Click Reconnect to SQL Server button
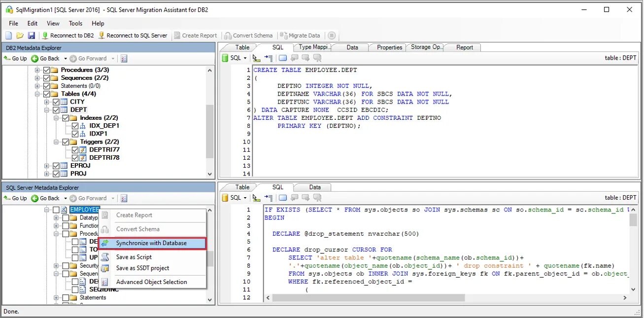The width and height of the screenshot is (644, 318). [x=133, y=35]
